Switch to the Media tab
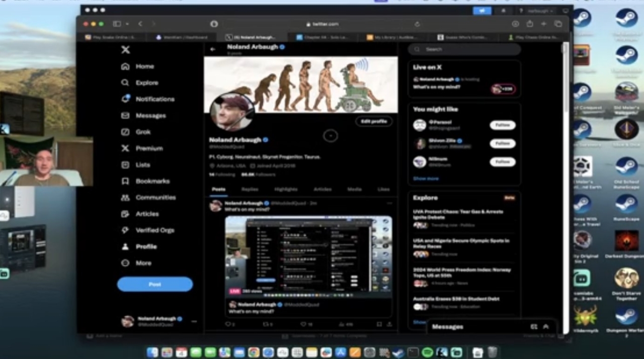644x359 pixels. click(354, 190)
